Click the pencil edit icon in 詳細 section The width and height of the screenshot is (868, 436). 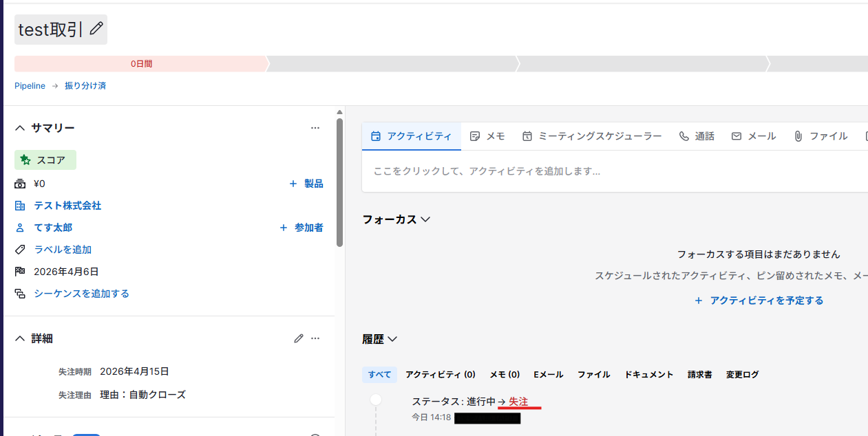299,338
